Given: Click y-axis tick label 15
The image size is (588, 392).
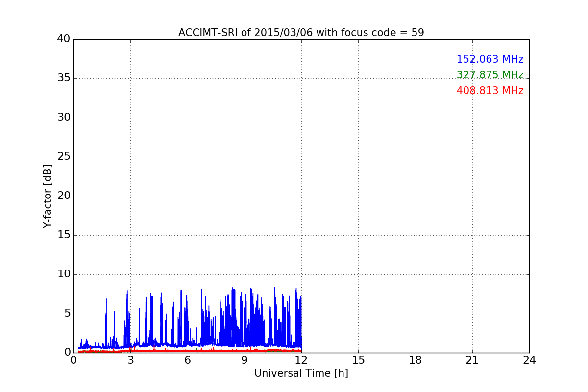Looking at the screenshot, I should (64, 235).
